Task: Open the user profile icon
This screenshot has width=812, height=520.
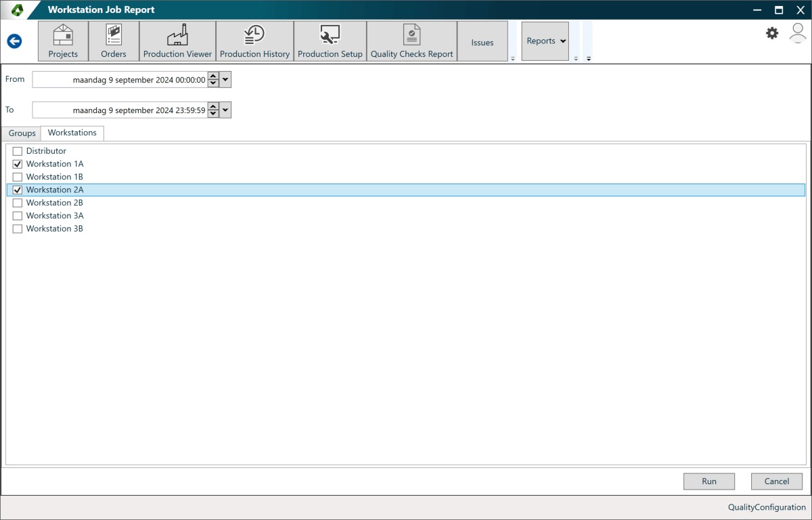Action: click(798, 33)
